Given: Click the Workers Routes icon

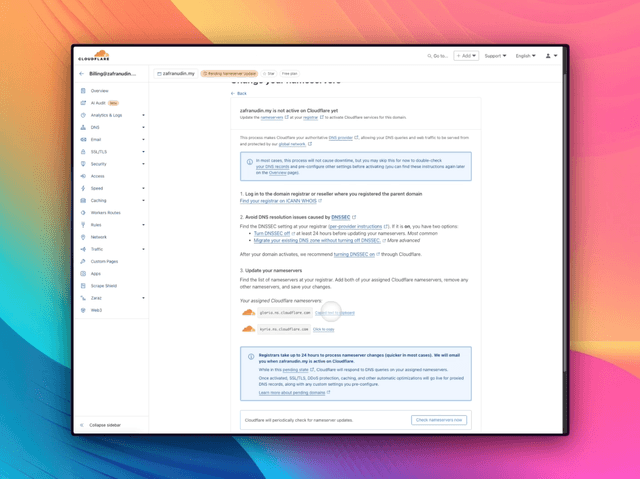Looking at the screenshot, I should [83, 213].
